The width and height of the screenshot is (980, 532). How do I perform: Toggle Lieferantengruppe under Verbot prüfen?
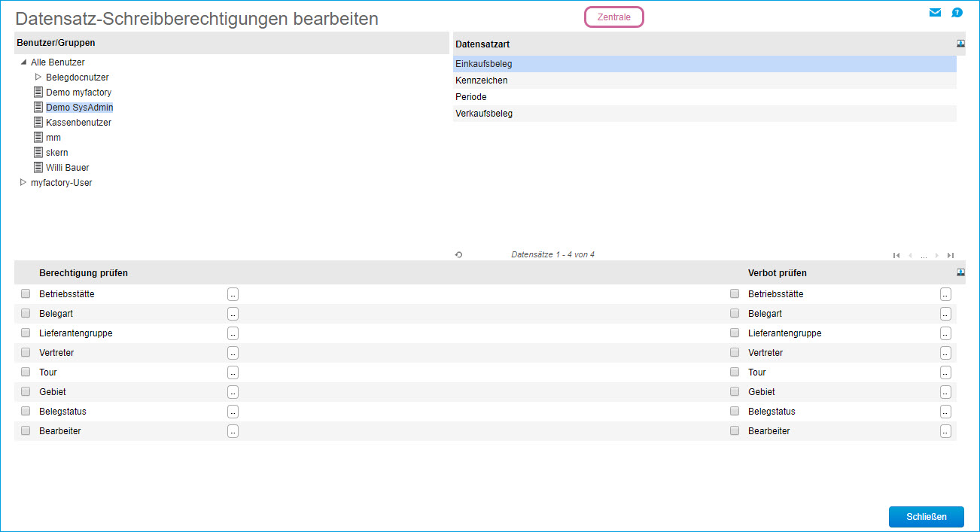735,333
